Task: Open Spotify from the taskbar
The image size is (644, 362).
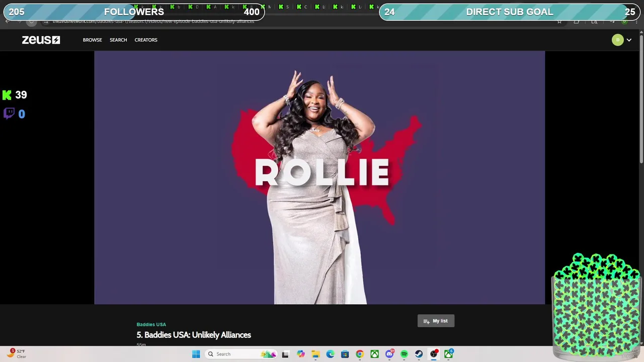Action: 404,354
